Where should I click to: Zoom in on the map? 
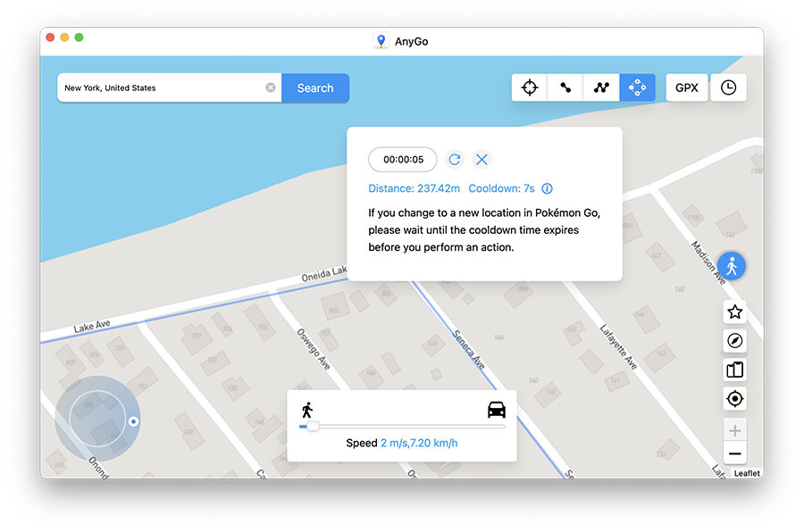(x=734, y=431)
